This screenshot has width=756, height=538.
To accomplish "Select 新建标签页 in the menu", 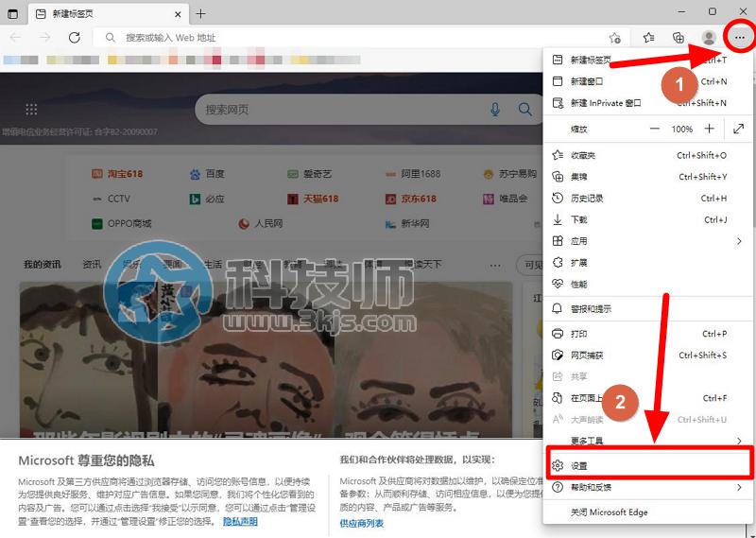I will click(648, 60).
